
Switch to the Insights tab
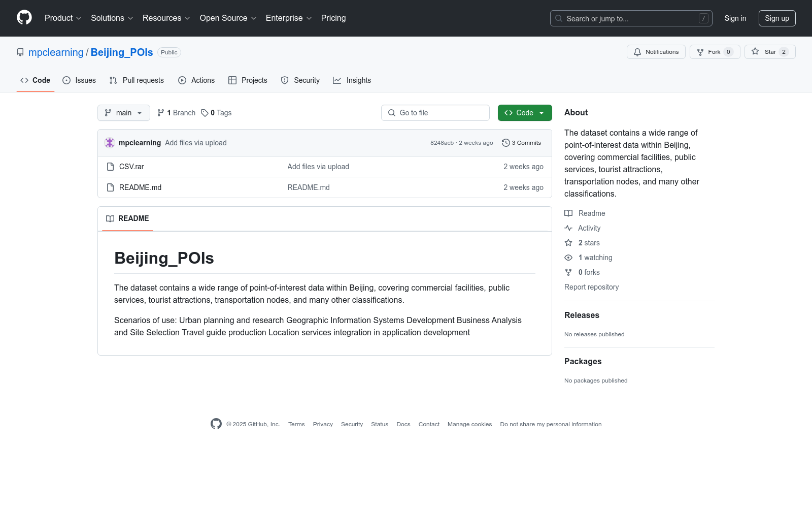click(x=352, y=80)
